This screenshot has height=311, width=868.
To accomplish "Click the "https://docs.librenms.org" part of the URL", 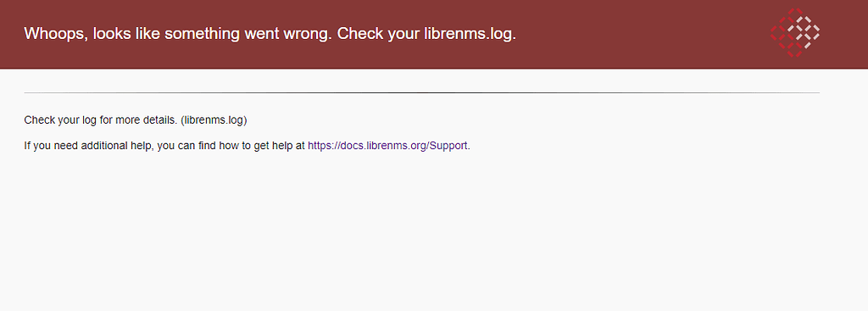I will click(x=366, y=146).
